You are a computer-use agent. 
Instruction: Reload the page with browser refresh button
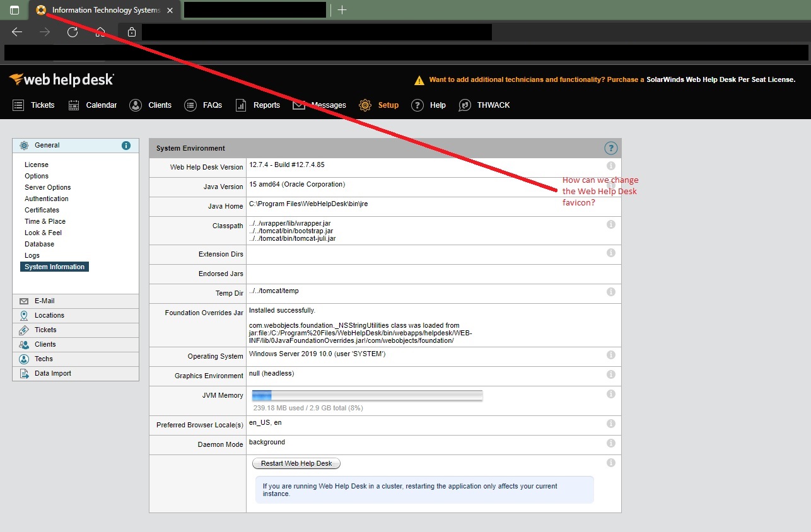[x=73, y=32]
